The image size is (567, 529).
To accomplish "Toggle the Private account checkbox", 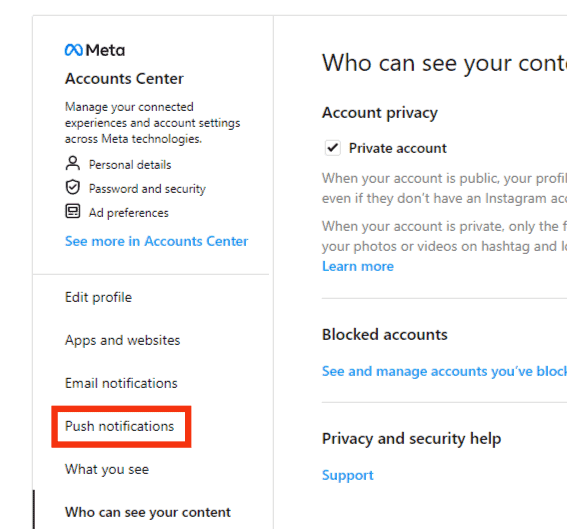I will [333, 148].
